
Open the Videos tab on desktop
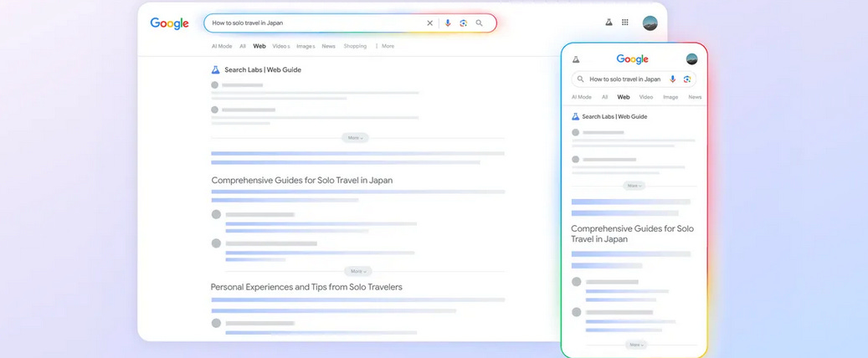(281, 47)
